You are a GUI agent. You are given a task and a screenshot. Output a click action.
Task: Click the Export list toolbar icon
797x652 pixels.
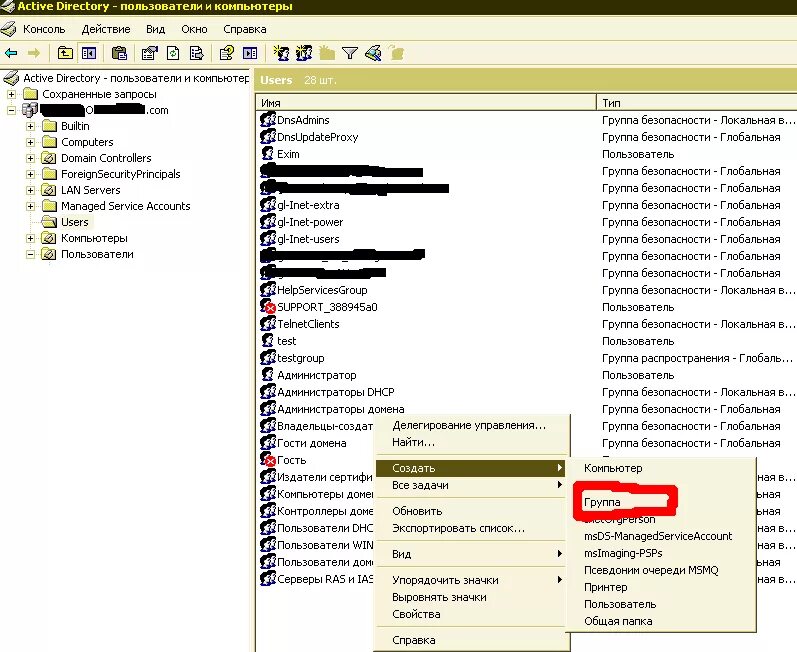click(x=197, y=53)
